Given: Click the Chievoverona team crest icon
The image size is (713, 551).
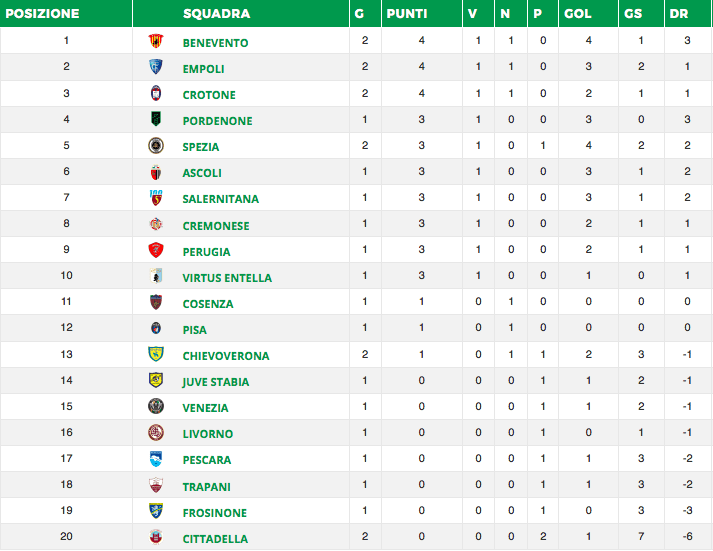Looking at the screenshot, I should (155, 355).
